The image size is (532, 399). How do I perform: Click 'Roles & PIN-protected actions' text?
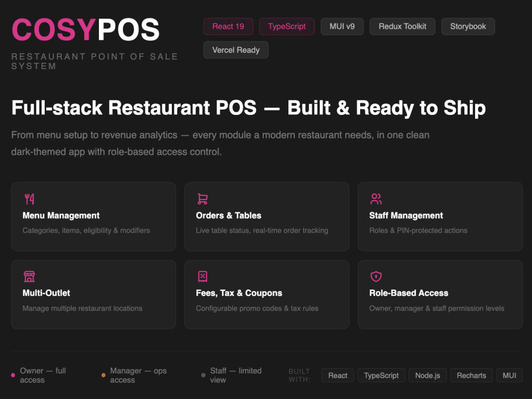(418, 230)
